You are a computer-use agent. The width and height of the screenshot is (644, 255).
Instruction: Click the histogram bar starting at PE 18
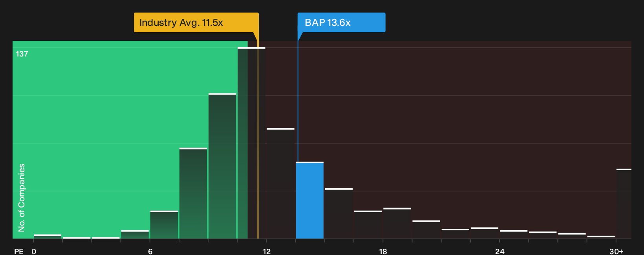pos(397,223)
